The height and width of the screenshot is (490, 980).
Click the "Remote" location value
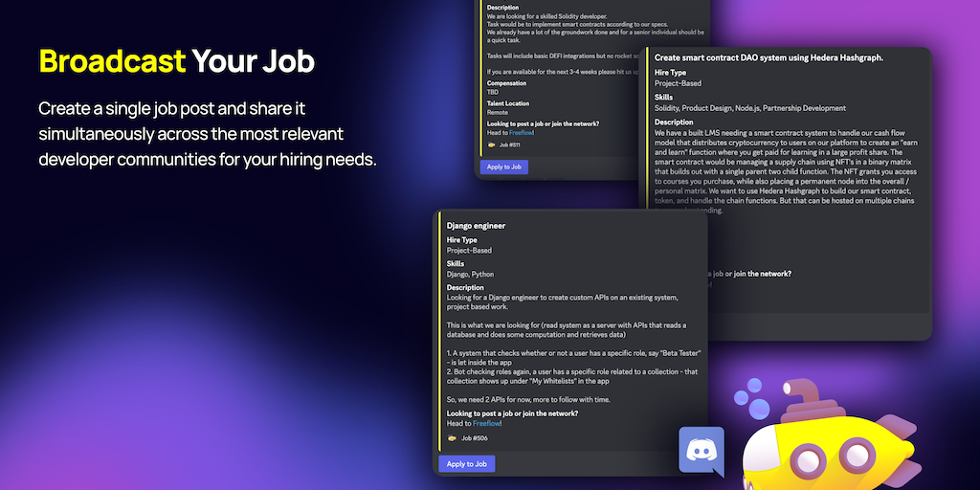tap(498, 113)
